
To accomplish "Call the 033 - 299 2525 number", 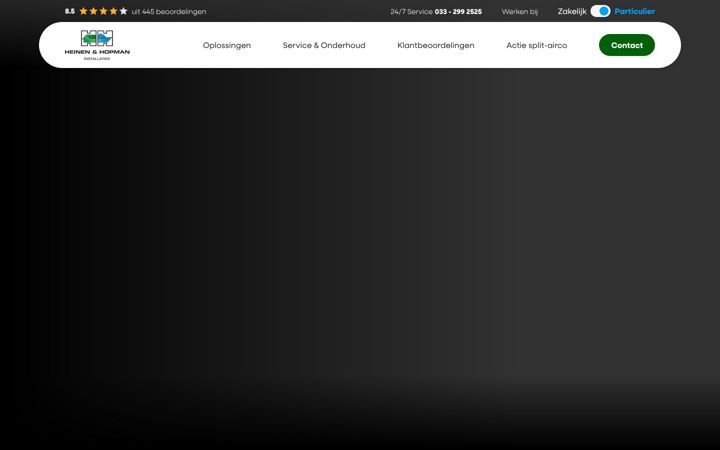I will pos(458,11).
